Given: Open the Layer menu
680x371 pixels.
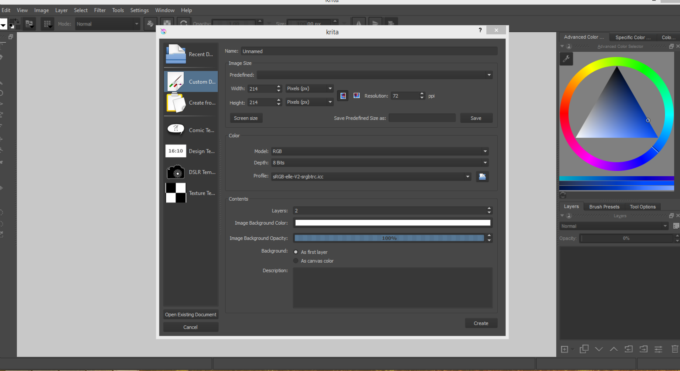Looking at the screenshot, I should (61, 10).
